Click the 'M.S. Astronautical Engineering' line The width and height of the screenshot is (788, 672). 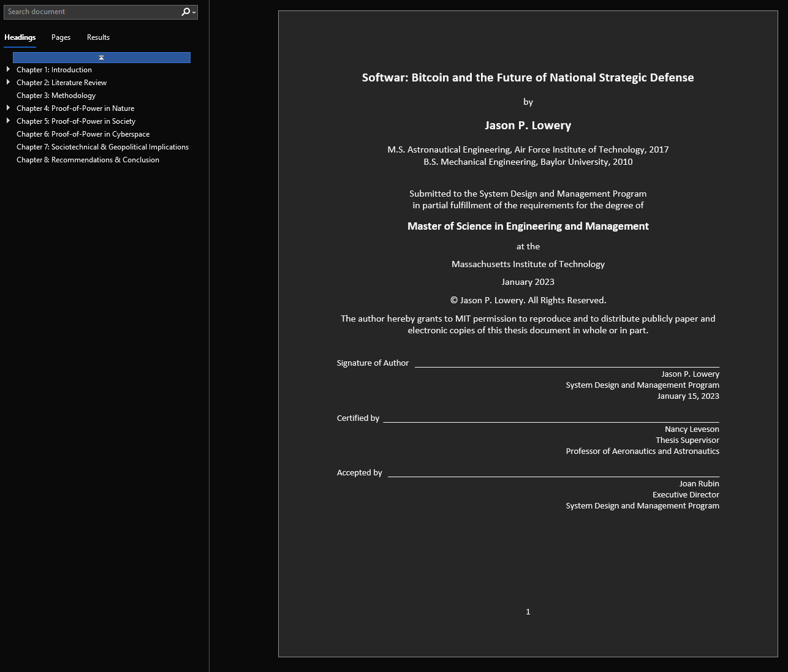pos(528,149)
